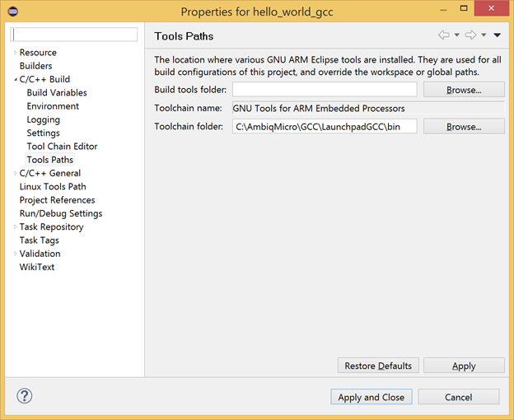
Task: Select Tool Chain Editor page
Action: coord(62,147)
